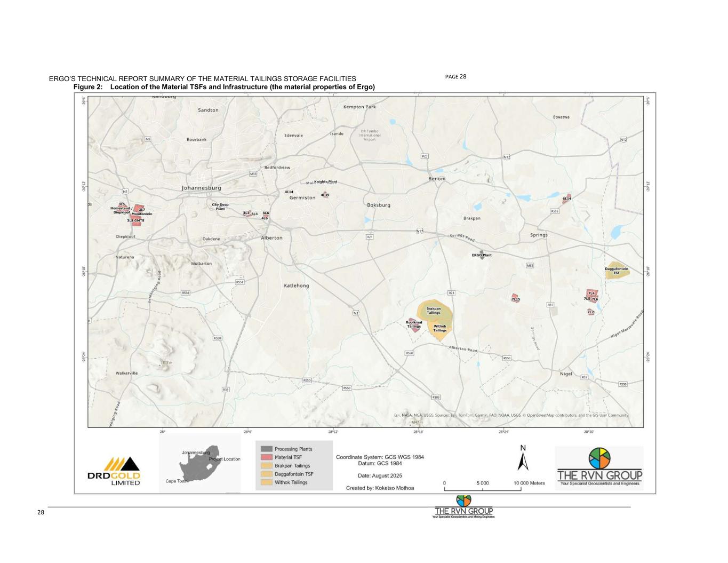Select the 6L14 material TSF marker

[x=567, y=199]
